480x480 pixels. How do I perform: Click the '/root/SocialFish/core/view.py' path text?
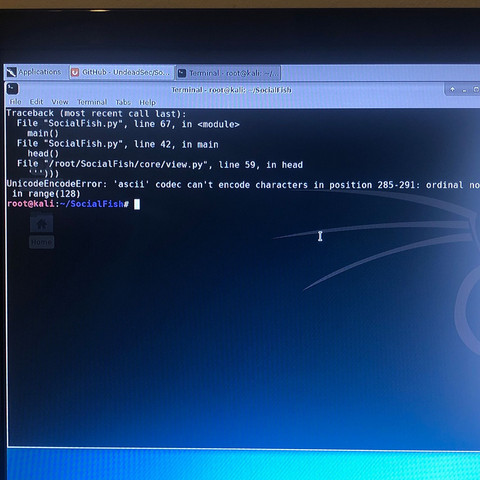click(125, 164)
